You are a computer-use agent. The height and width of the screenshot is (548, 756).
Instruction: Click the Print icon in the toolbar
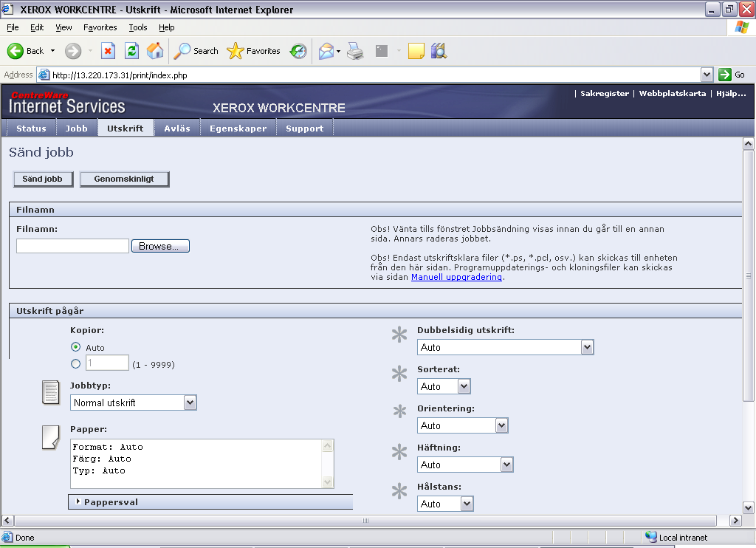click(355, 51)
